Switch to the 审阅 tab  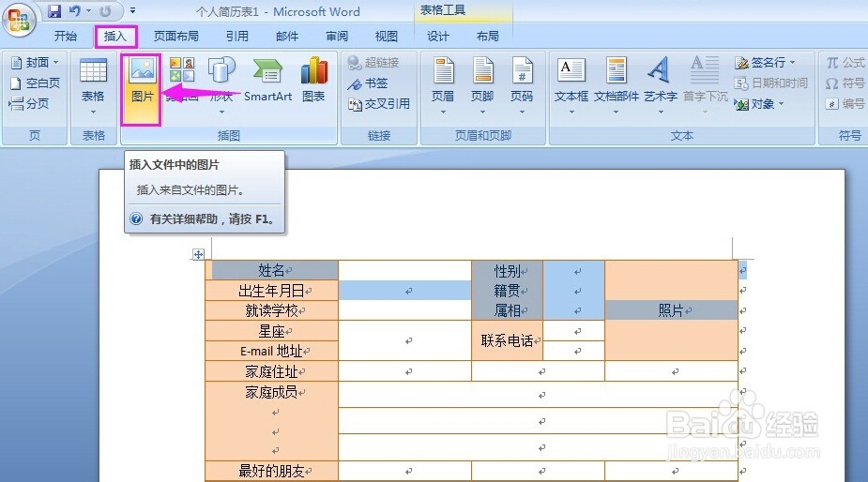[337, 36]
